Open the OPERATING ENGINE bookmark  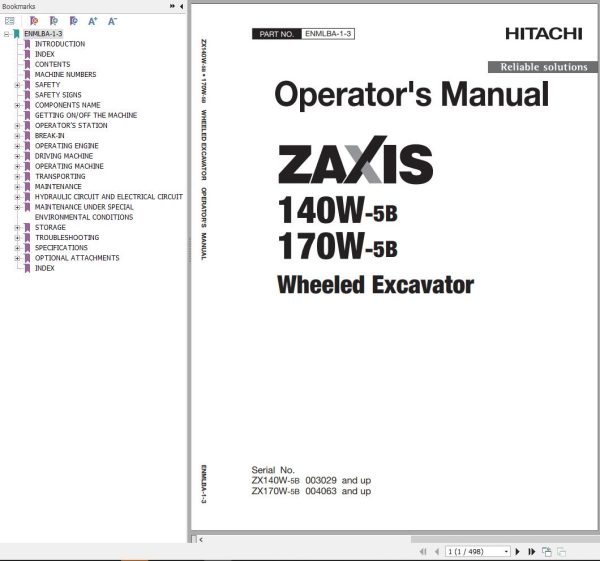[67, 146]
